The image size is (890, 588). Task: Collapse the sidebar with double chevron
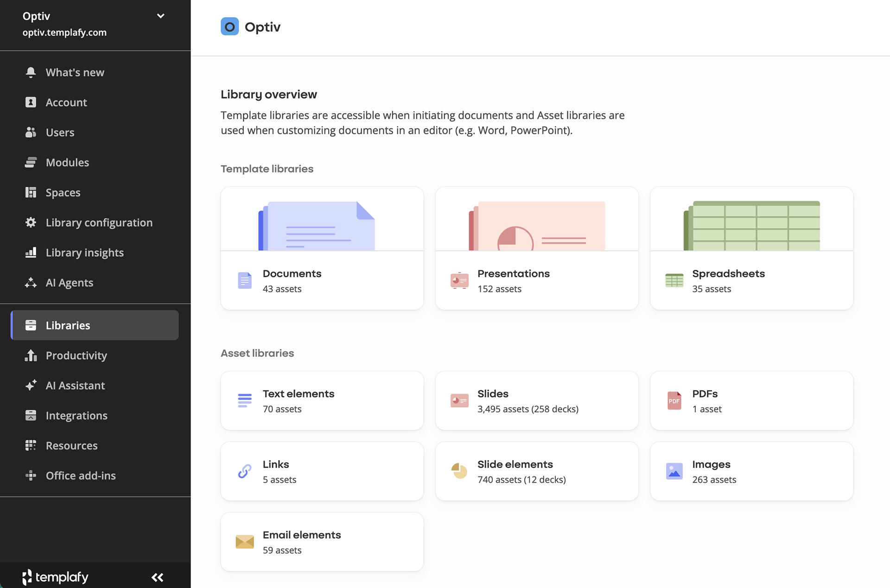158,577
